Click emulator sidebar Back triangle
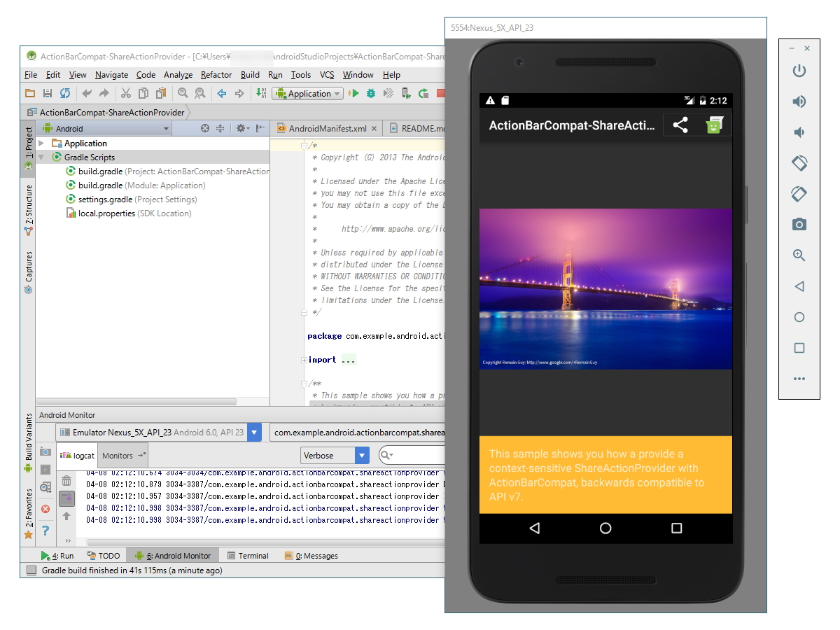This screenshot has height=630, width=840. point(799,286)
